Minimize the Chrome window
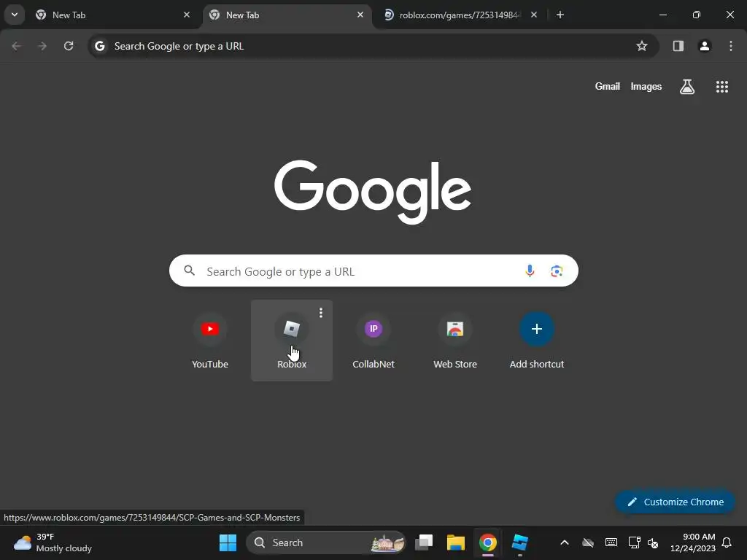Viewport: 747px width, 560px height. tap(662, 15)
